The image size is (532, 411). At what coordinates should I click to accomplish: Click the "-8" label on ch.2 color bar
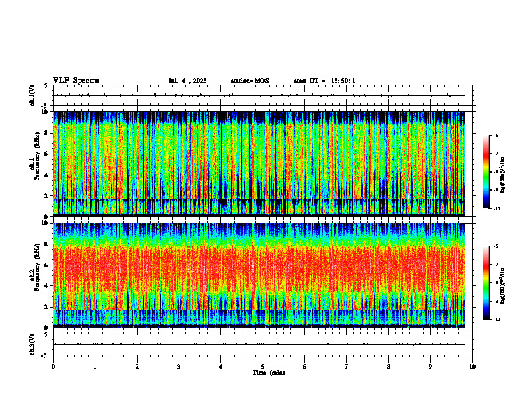point(496,283)
